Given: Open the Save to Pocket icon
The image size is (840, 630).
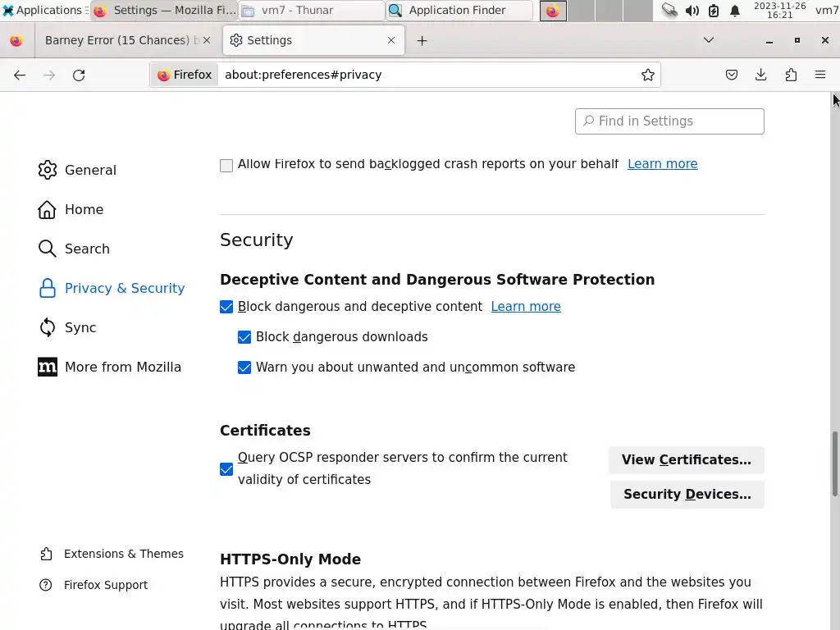Looking at the screenshot, I should (x=732, y=75).
